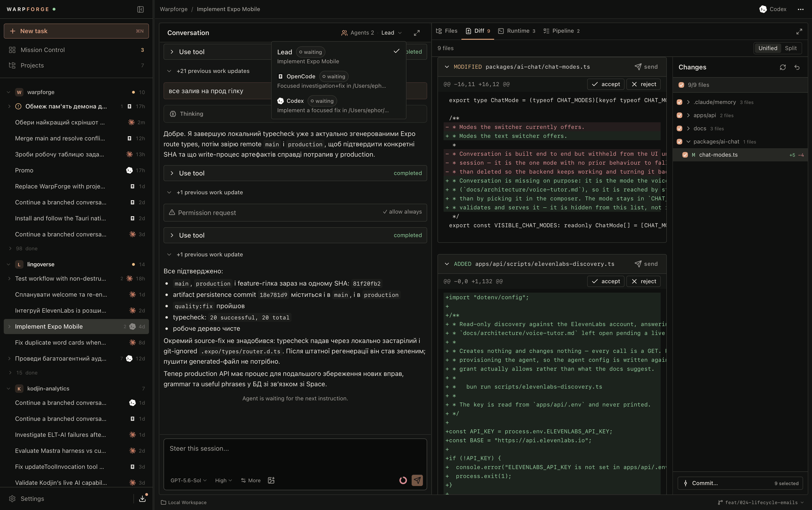Switch diff view to Unified
Image resolution: width=812 pixels, height=510 pixels.
click(x=768, y=48)
